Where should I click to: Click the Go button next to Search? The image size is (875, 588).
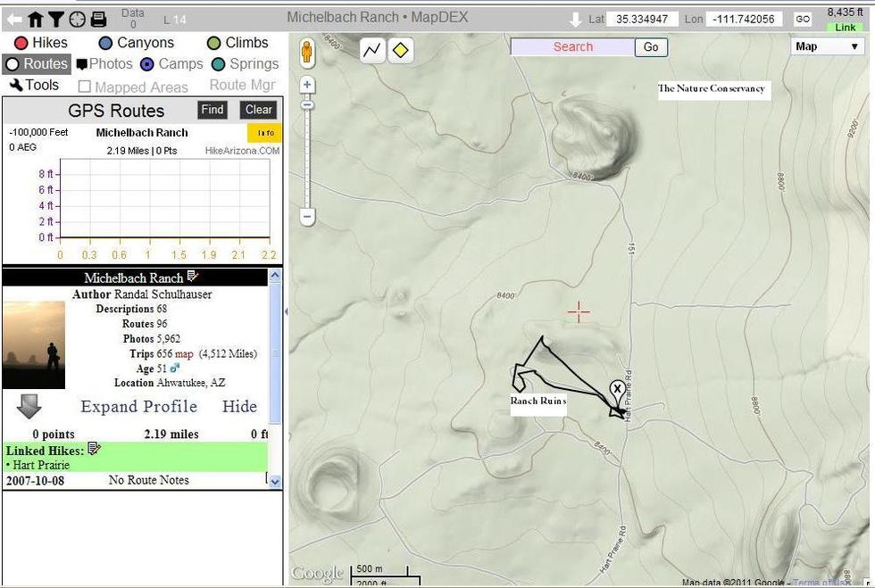pos(651,47)
